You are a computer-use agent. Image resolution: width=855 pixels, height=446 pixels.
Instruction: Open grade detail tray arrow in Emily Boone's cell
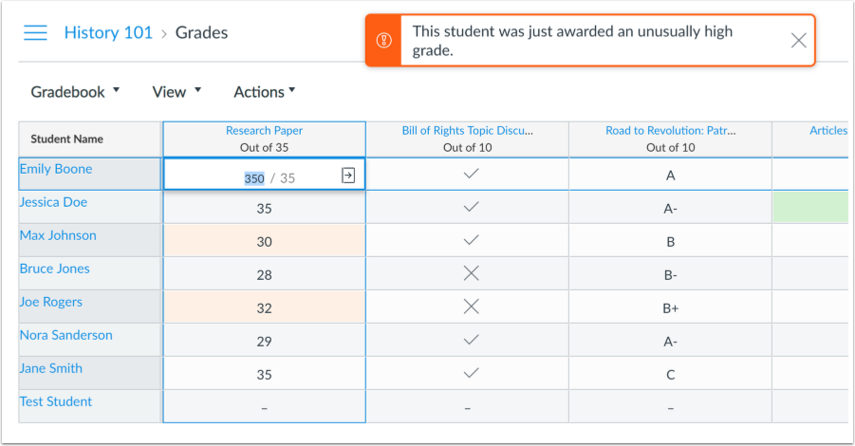point(348,175)
